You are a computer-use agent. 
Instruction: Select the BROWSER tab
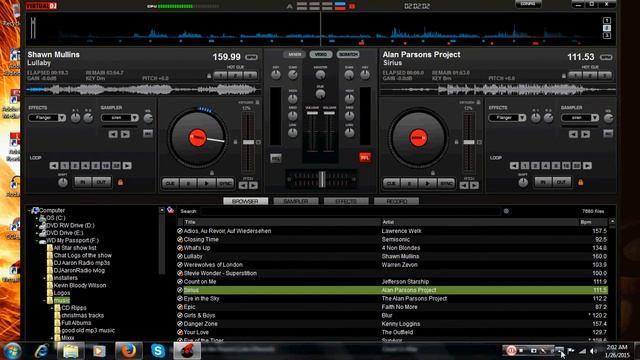coord(245,201)
